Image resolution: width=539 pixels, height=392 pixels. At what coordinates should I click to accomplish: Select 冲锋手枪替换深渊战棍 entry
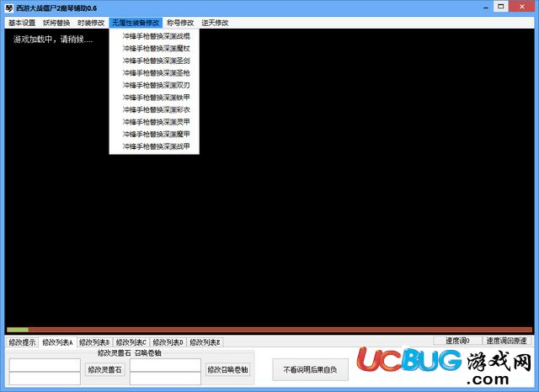154,36
